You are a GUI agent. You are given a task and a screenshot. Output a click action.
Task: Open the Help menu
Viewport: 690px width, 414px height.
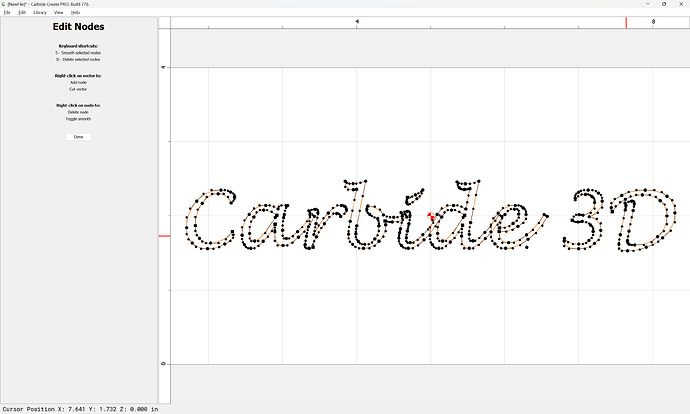click(75, 12)
